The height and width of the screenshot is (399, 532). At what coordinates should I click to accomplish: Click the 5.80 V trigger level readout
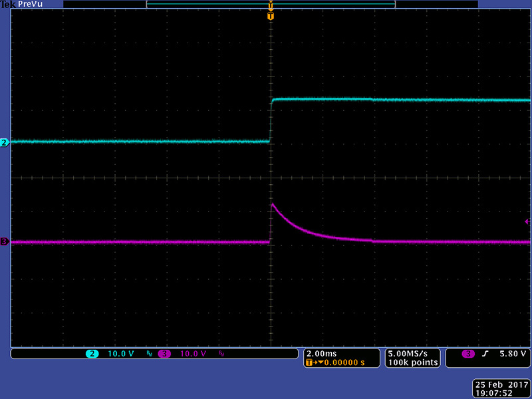tap(512, 354)
